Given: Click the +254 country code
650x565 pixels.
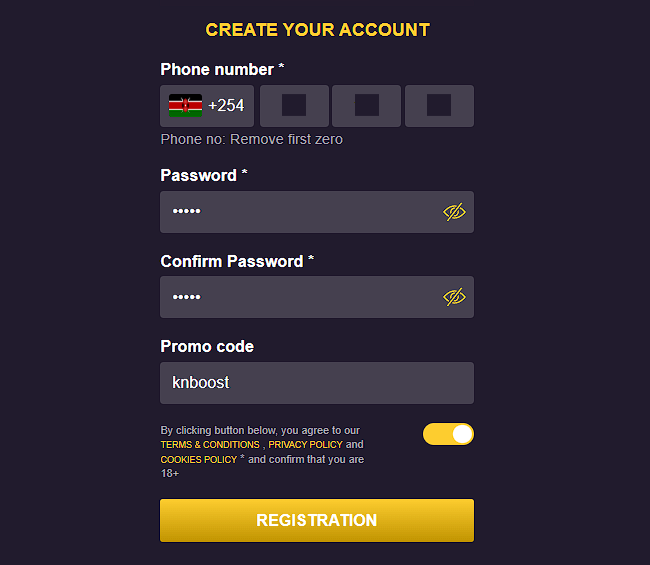Looking at the screenshot, I should coord(226,106).
